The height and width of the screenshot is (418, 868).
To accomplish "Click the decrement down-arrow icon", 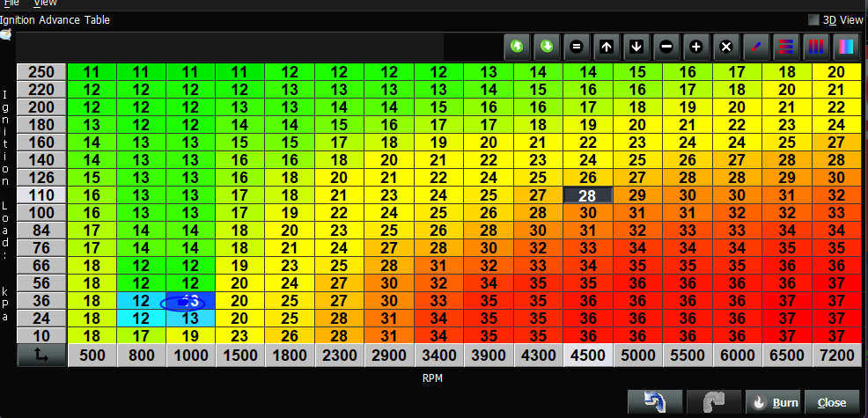I will (636, 47).
